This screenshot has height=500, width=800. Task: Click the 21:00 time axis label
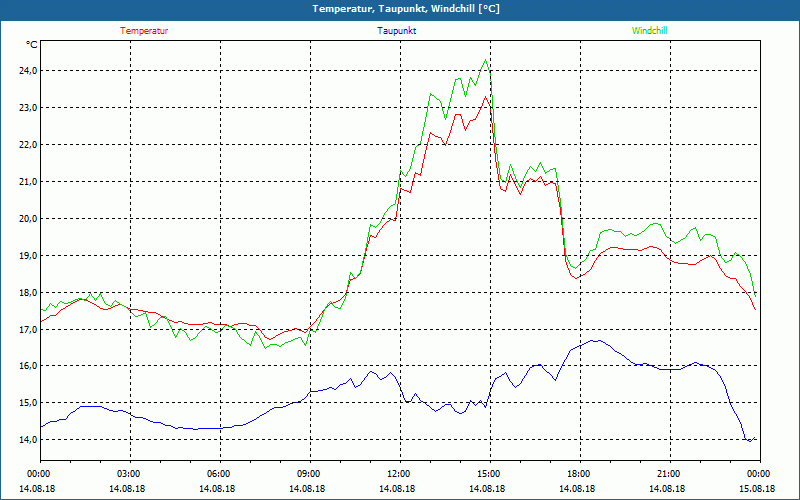[669, 474]
